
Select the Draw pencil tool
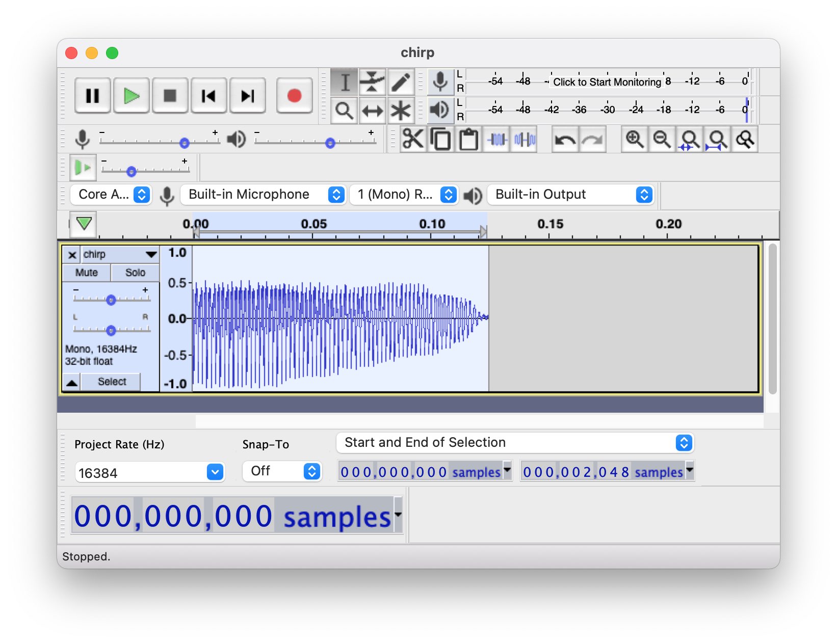coord(401,82)
